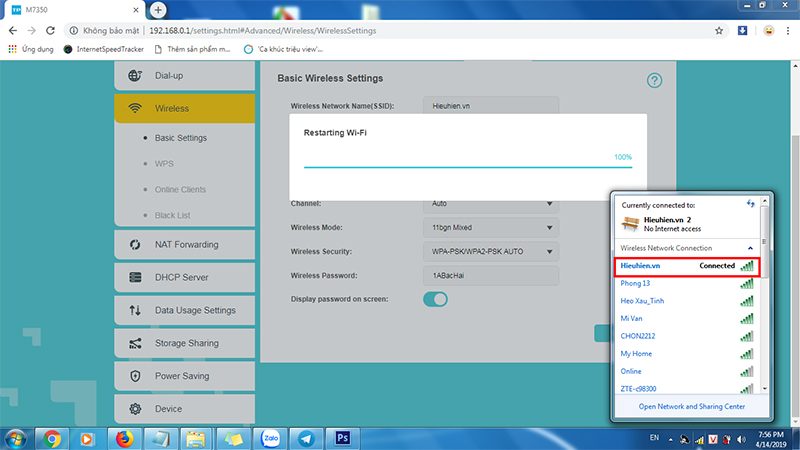The height and width of the screenshot is (450, 800).
Task: Select Basic Settings submenu item
Action: pos(181,138)
